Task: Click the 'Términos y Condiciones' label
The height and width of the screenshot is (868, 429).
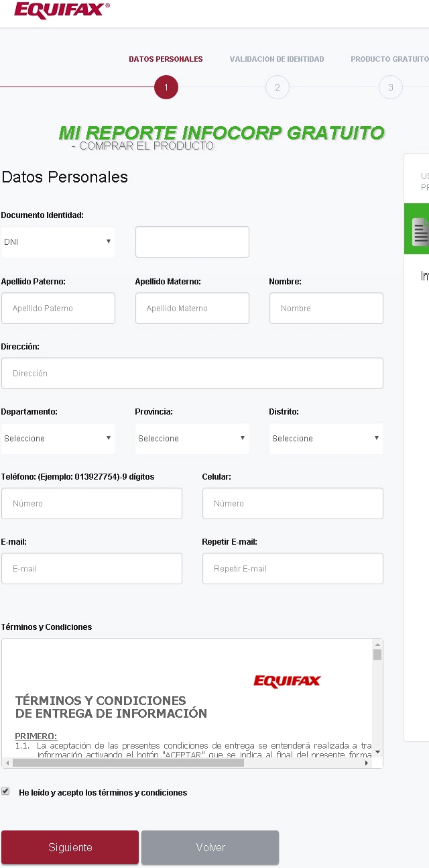Action: tap(47, 627)
